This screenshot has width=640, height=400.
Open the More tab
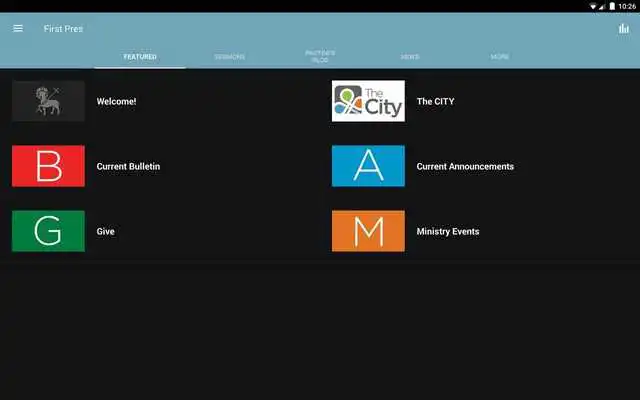pos(500,57)
